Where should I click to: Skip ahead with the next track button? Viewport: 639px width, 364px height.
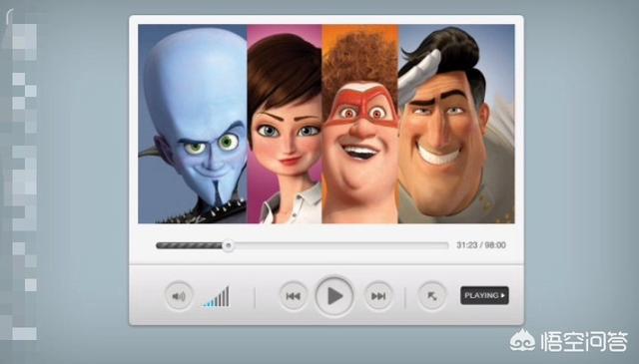[x=378, y=296]
